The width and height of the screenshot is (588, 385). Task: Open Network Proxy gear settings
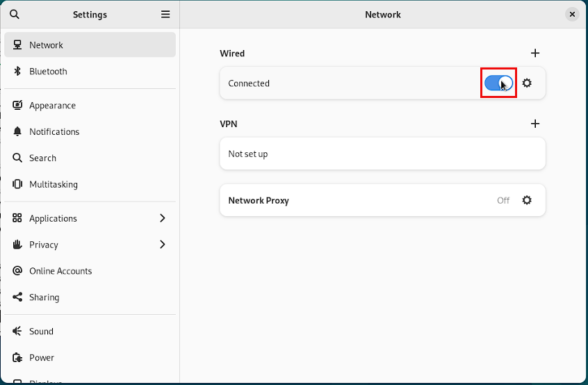click(x=527, y=200)
